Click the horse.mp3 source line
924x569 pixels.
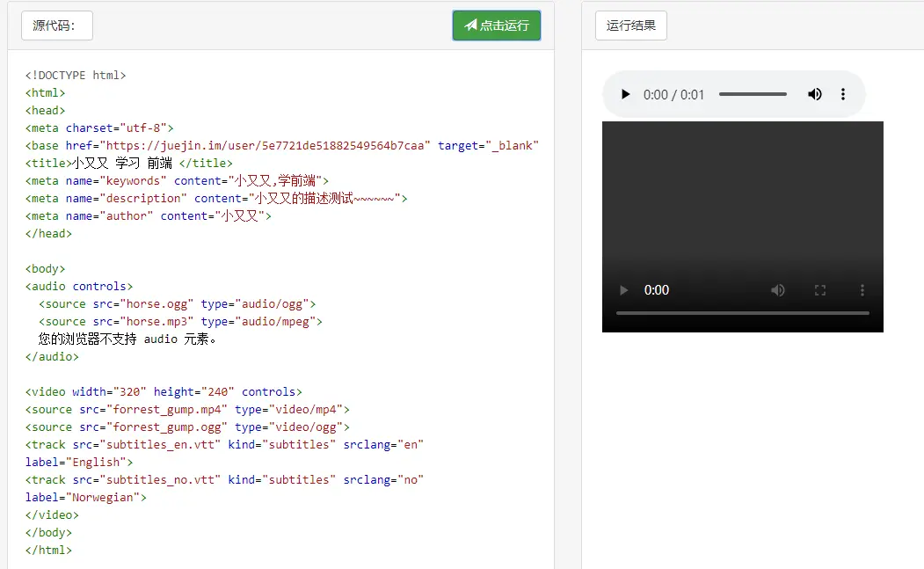(x=180, y=321)
